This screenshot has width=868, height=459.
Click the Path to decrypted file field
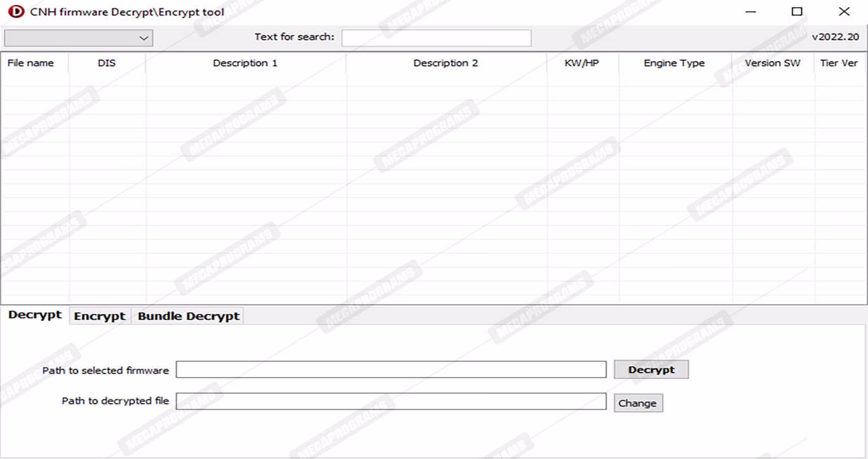(x=391, y=401)
